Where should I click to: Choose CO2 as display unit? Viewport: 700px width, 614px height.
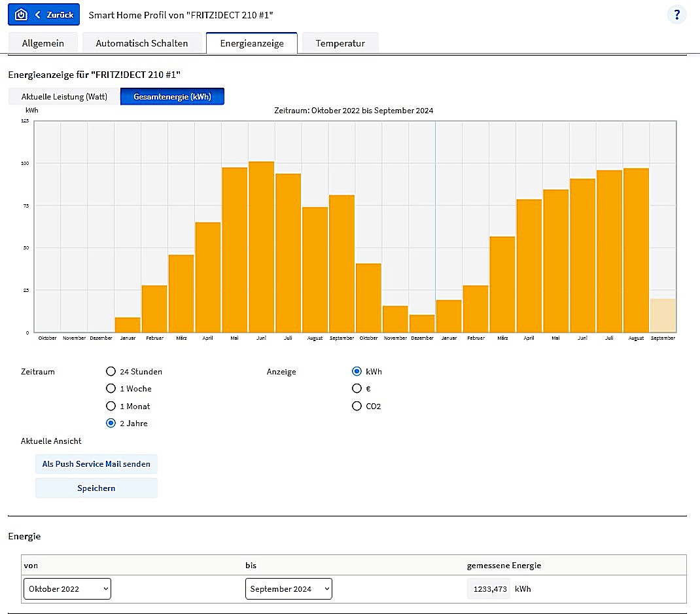pos(357,406)
